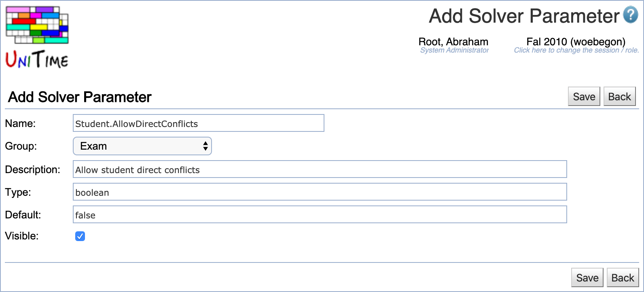644x292 pixels.
Task: Select the Default field containing false
Action: click(x=320, y=215)
